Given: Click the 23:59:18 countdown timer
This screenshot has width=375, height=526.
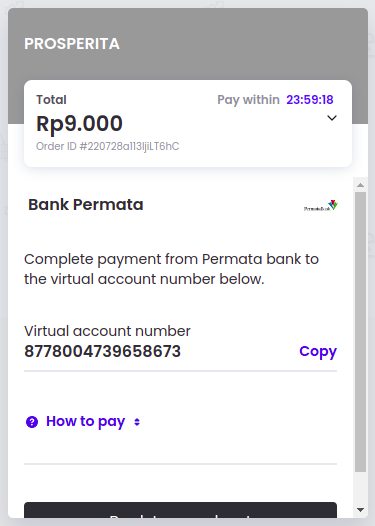Looking at the screenshot, I should coord(310,100).
